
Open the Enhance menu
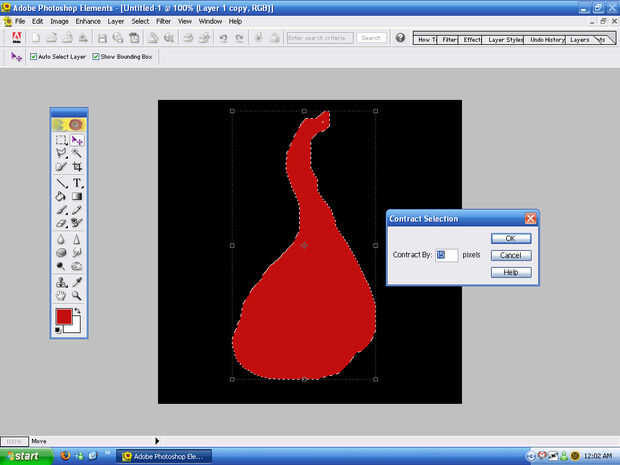[x=88, y=21]
